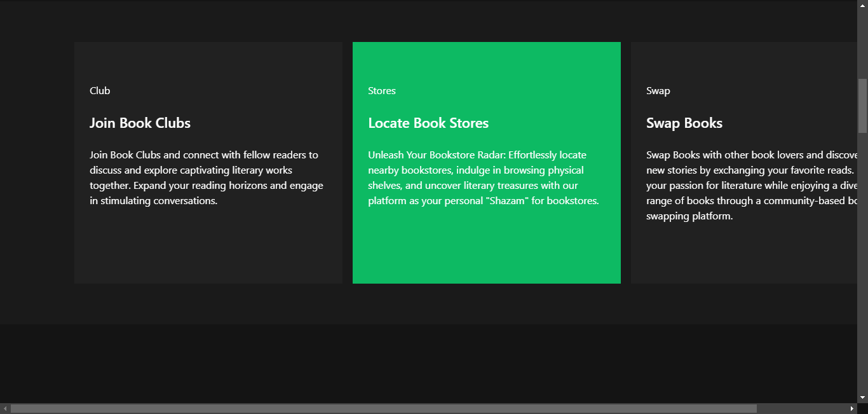Open the 'Swap Books' heading
The height and width of the screenshot is (414, 868).
[x=684, y=123]
